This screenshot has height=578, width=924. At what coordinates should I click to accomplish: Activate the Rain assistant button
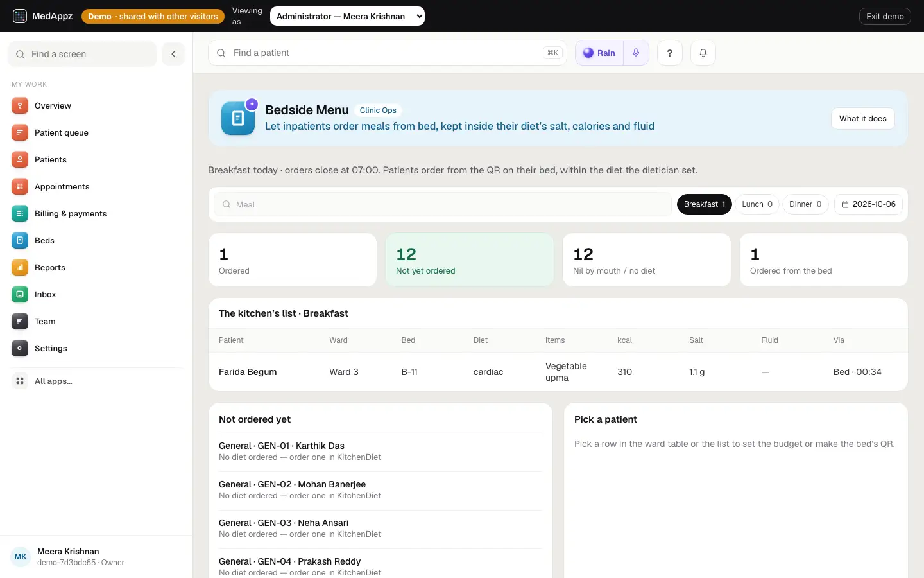[x=599, y=53]
